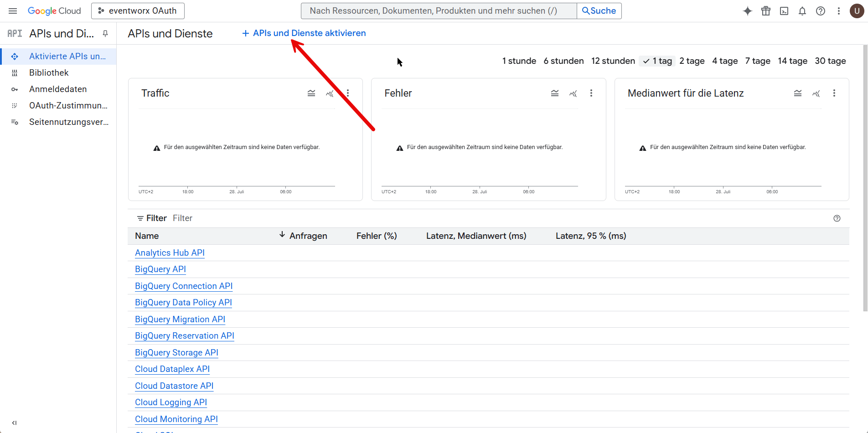Open the eventworx OAuth project selector
Viewport: 868px width, 433px height.
click(138, 11)
